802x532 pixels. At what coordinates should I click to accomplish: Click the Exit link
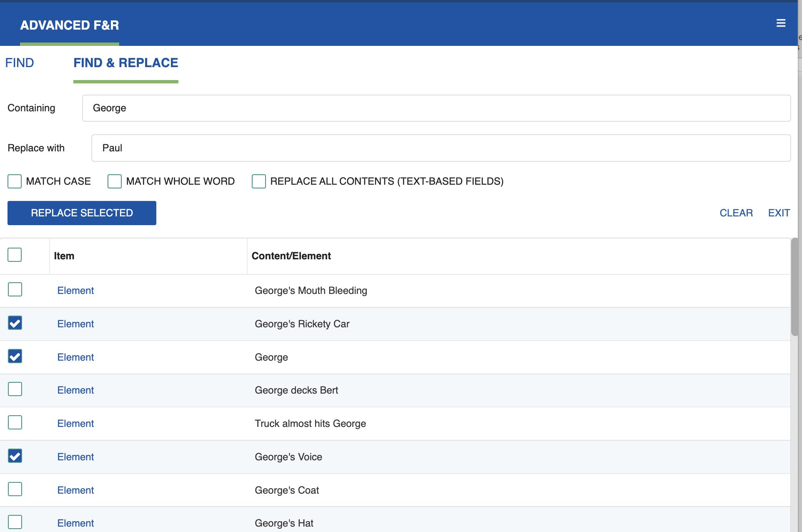pos(779,213)
